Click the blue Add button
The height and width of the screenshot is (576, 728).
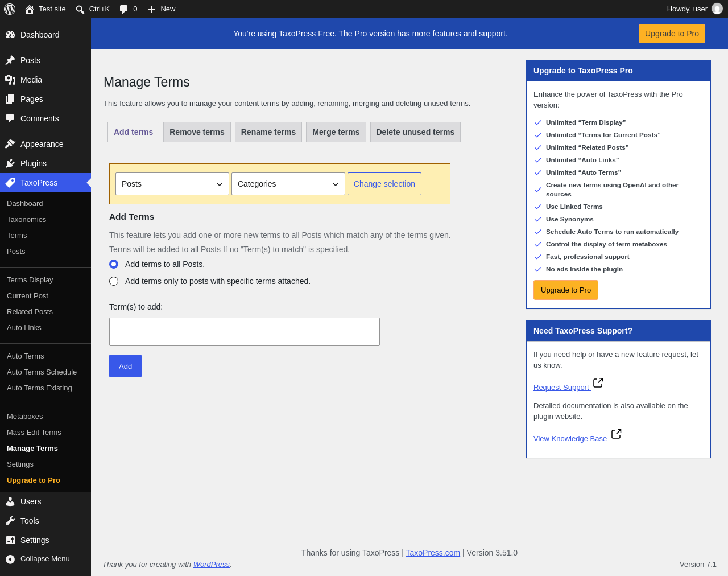tap(125, 366)
